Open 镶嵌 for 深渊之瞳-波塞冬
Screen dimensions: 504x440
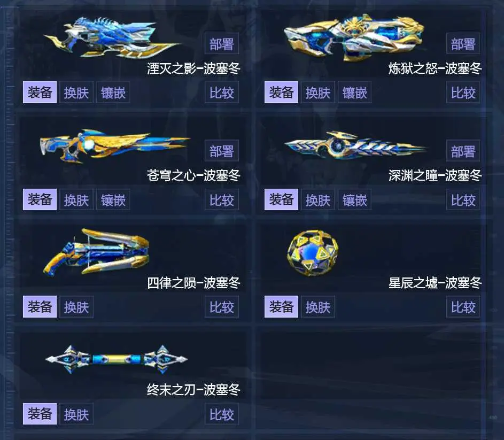point(355,199)
